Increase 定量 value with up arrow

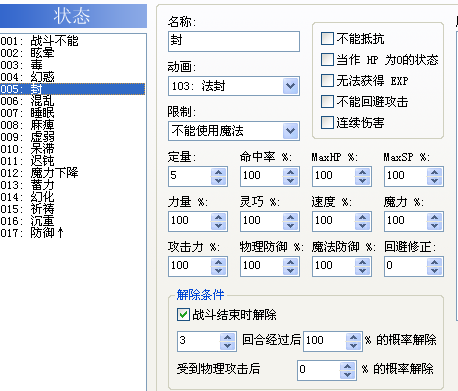click(219, 172)
